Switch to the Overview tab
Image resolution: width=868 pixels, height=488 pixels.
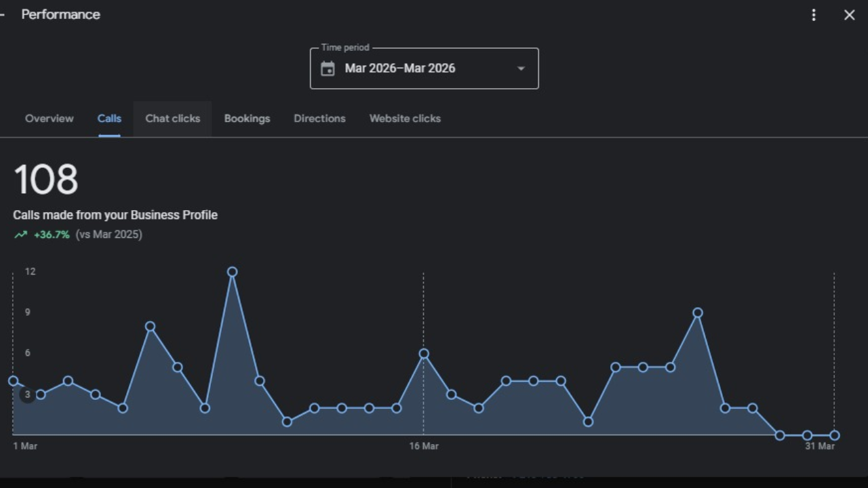click(49, 119)
